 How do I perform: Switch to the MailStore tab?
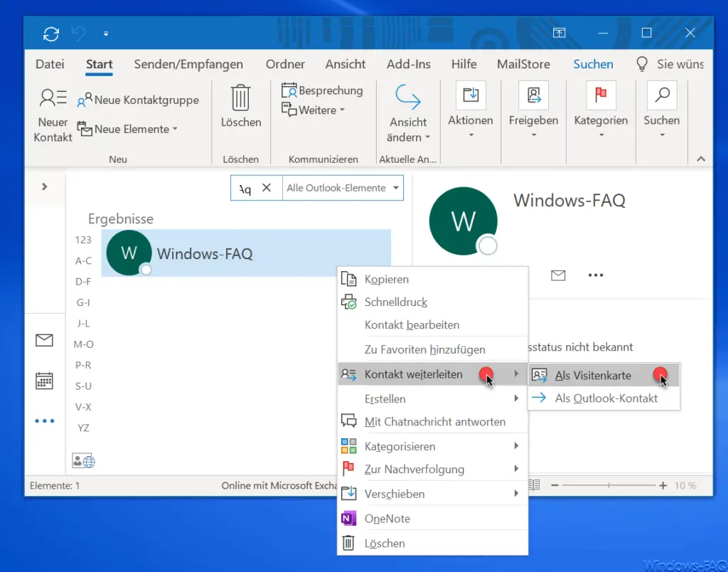coord(523,64)
